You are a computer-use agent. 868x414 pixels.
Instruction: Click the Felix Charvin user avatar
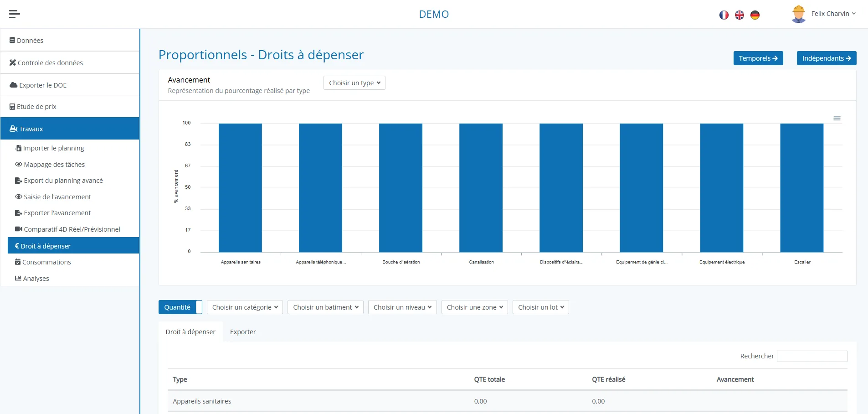click(x=798, y=14)
